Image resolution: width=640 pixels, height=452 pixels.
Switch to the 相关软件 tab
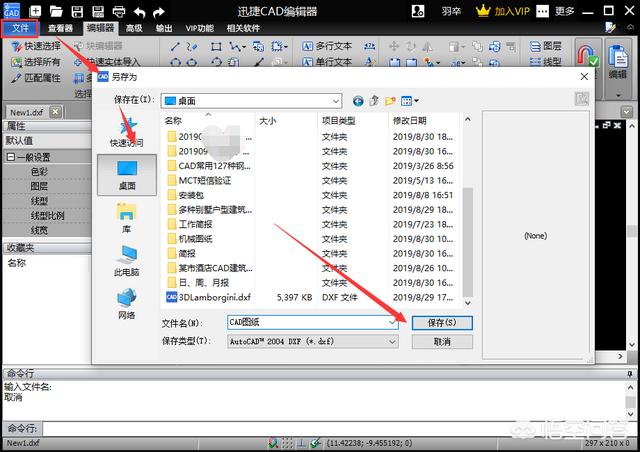243,28
